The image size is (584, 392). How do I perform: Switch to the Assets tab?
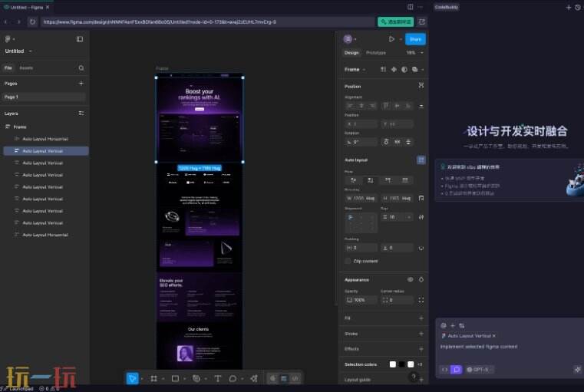click(x=26, y=68)
